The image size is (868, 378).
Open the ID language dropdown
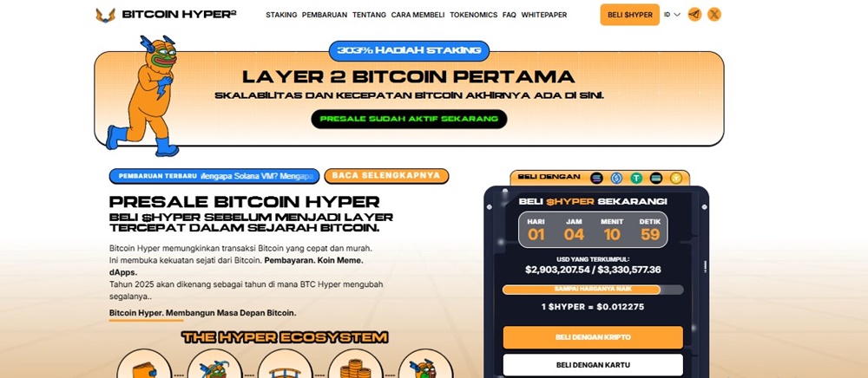tap(672, 15)
